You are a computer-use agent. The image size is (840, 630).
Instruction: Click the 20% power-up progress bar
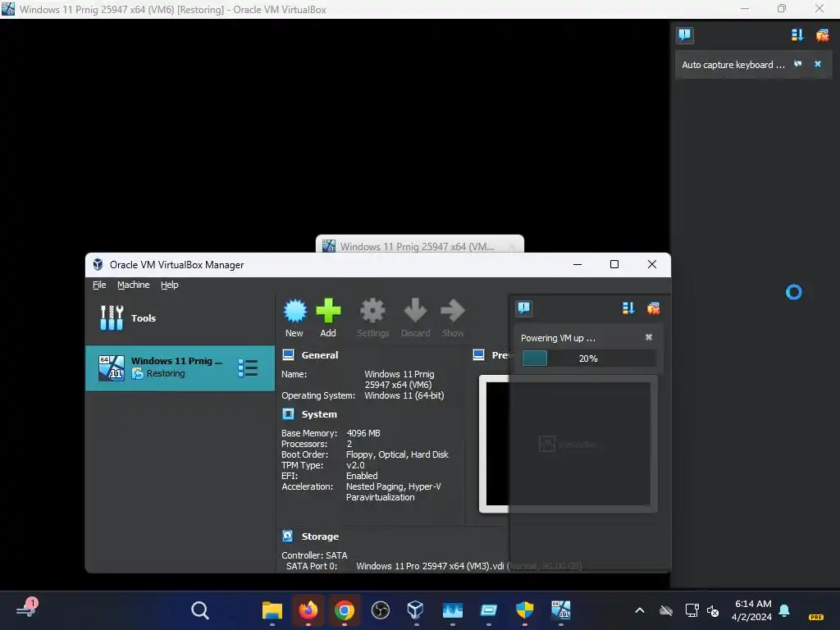point(588,358)
